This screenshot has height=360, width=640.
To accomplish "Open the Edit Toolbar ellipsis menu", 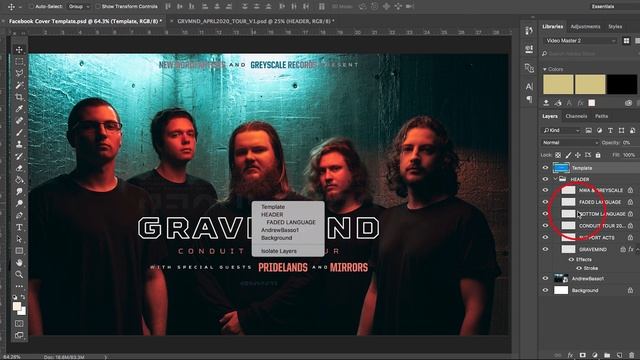I will [x=19, y=286].
